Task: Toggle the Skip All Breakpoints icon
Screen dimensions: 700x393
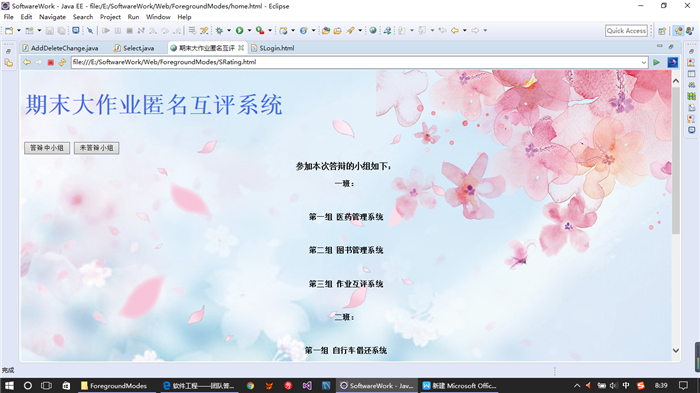Action: tap(90, 30)
